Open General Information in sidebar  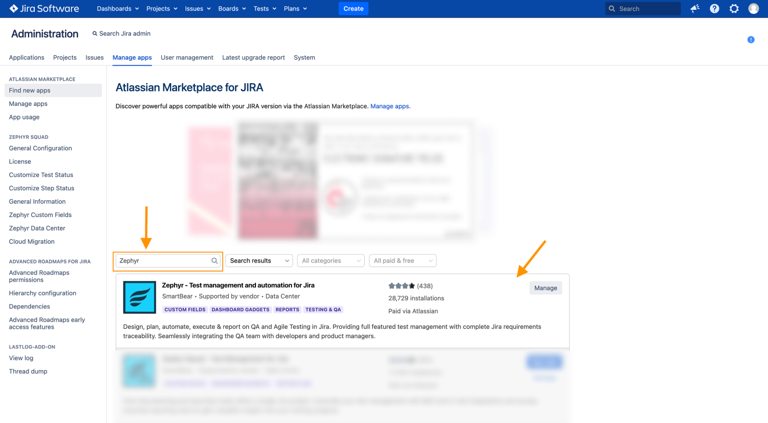(x=37, y=201)
